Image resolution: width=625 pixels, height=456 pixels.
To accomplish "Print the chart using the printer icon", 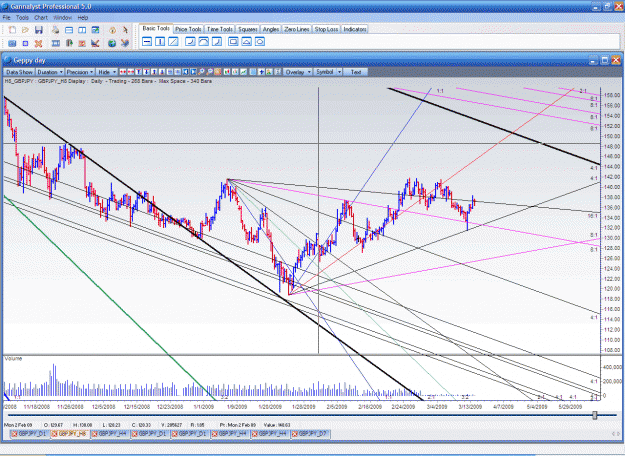I will [55, 30].
